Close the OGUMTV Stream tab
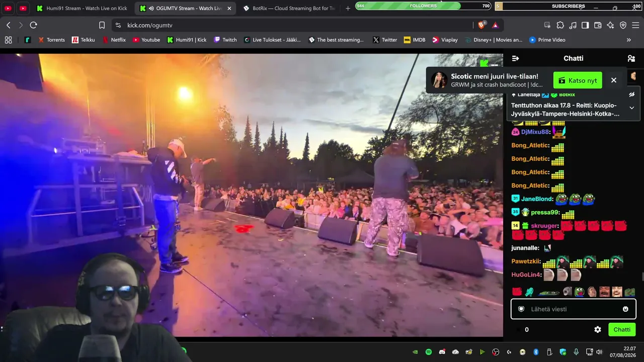The height and width of the screenshot is (362, 644). [x=229, y=9]
